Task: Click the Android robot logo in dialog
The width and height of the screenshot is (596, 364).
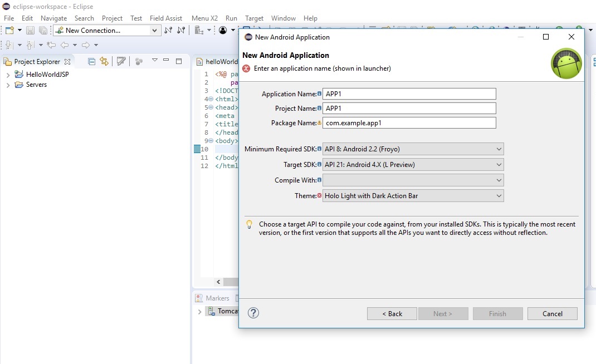Action: point(566,63)
